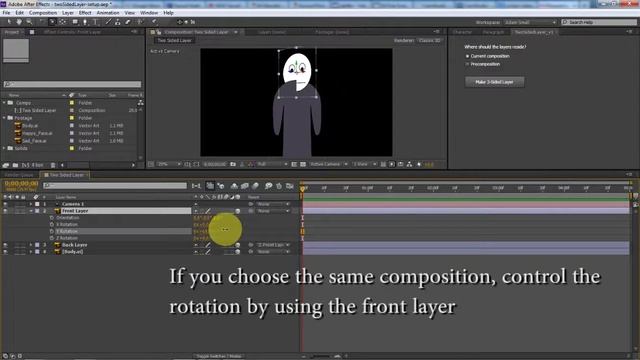The width and height of the screenshot is (640, 360).
Task: Click the Project panel search field
Action: tap(72, 84)
